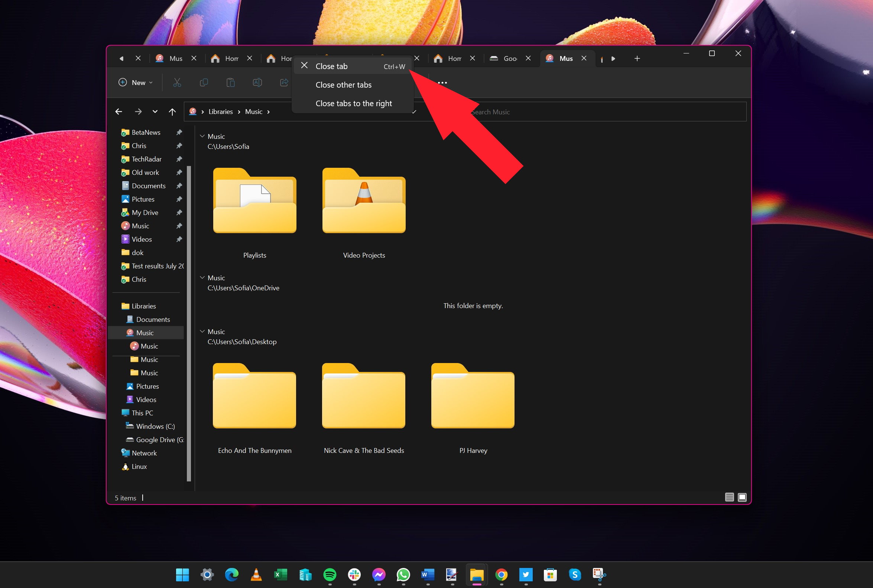Image resolution: width=873 pixels, height=588 pixels.
Task: Select the Search Music input field
Action: tap(604, 112)
